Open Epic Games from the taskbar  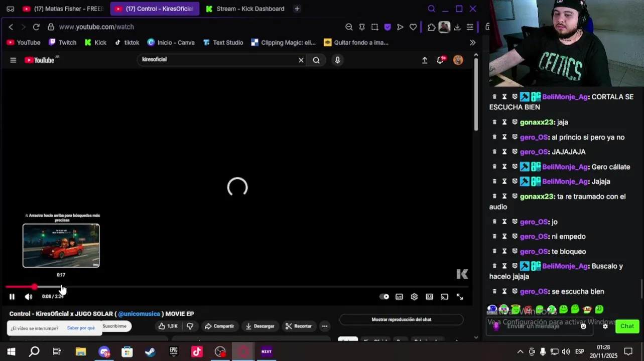[x=174, y=352]
